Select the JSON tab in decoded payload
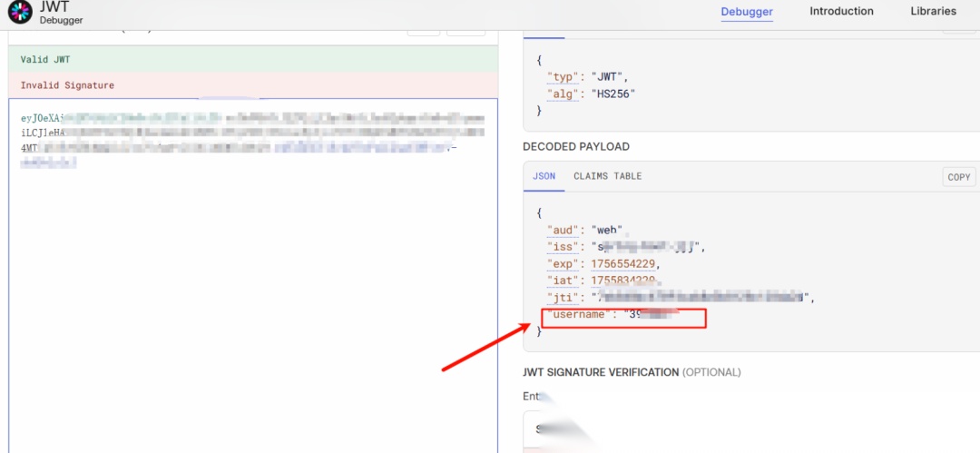980x453 pixels. pos(544,176)
